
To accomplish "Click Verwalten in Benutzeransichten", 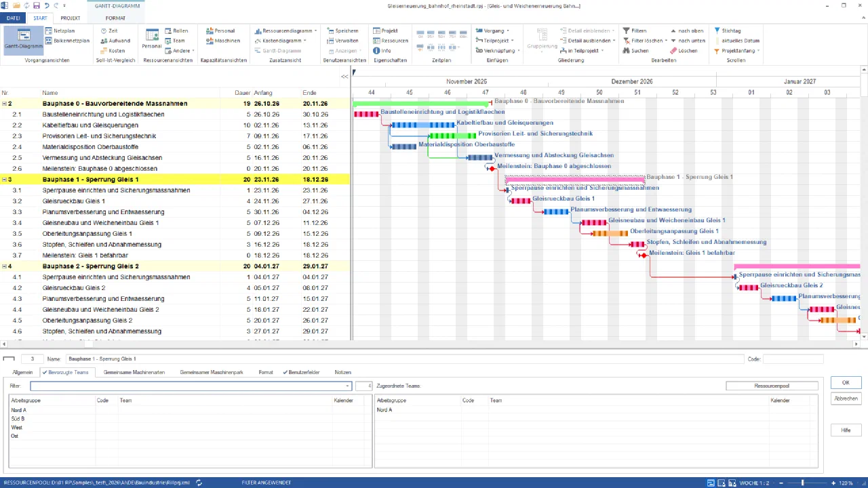I will pos(342,41).
